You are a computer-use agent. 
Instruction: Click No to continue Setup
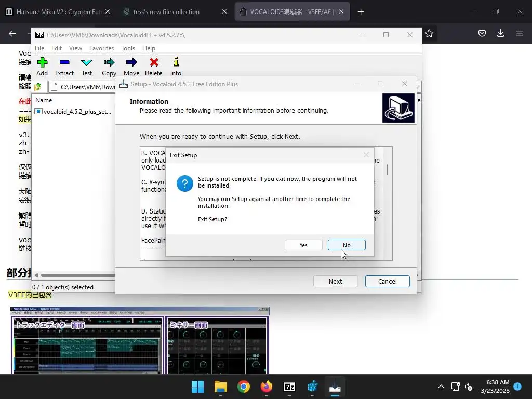pyautogui.click(x=347, y=245)
